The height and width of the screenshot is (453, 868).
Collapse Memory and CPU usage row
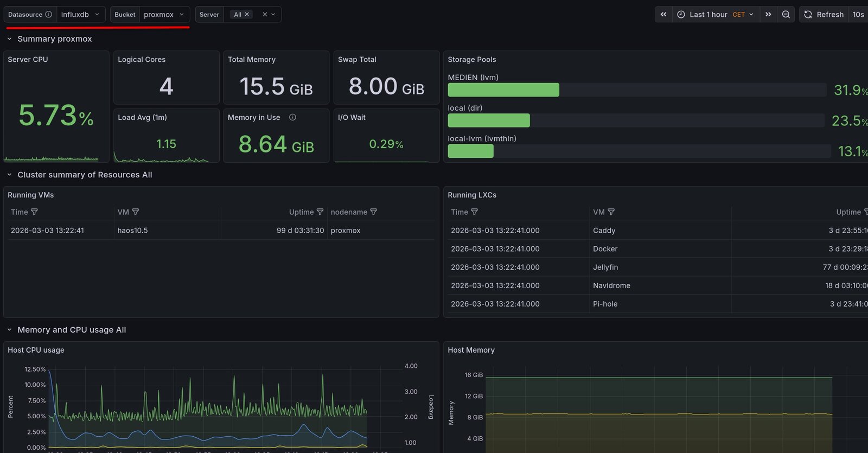tap(9, 330)
